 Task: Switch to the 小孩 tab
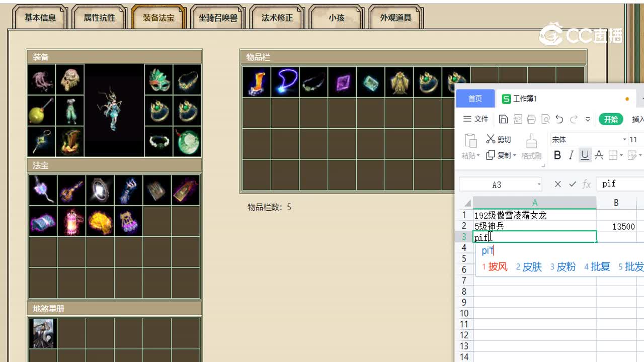[x=336, y=18]
